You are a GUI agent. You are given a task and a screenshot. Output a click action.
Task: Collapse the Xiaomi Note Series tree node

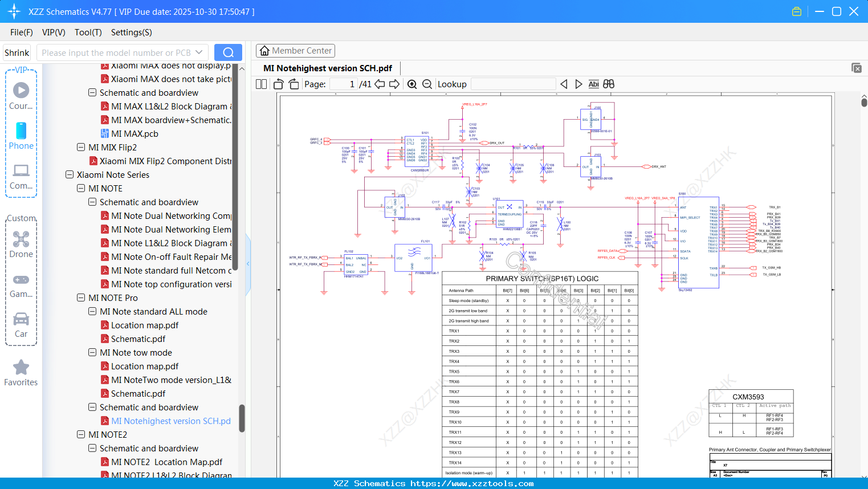(x=70, y=175)
